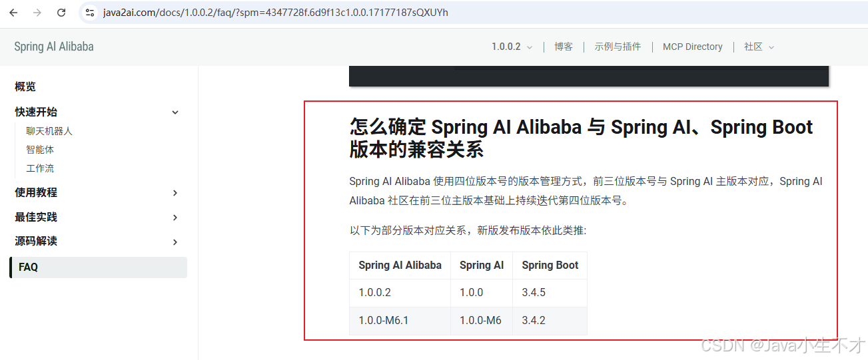The height and width of the screenshot is (360, 868).
Task: Click the 1.0.0 table cell
Action: coord(482,293)
